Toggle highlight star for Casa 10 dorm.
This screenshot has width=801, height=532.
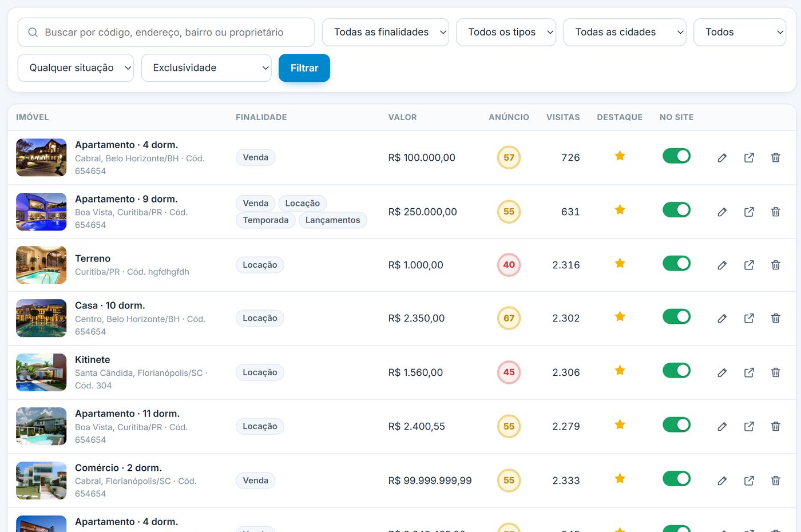point(620,316)
